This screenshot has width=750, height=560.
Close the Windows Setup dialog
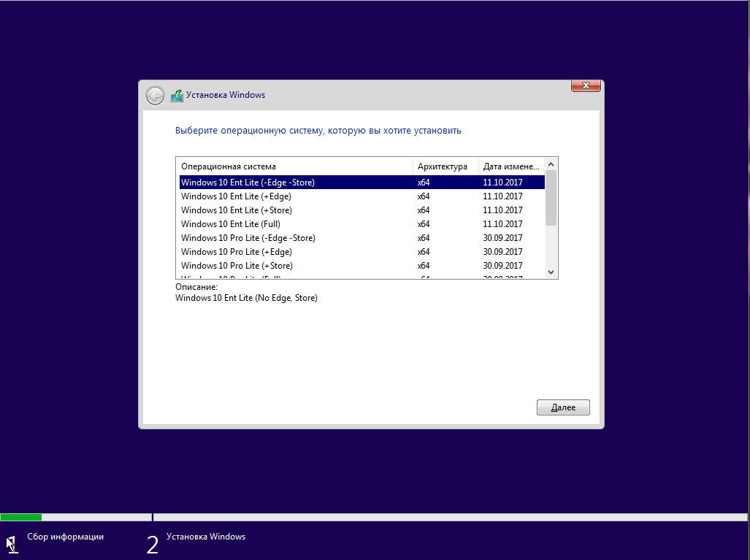point(586,85)
